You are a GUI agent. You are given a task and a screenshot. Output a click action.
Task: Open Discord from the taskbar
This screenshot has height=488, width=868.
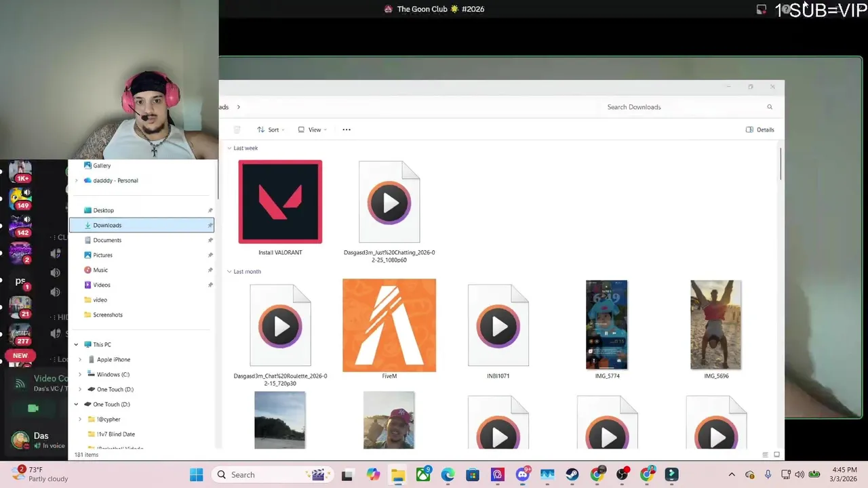point(522,474)
